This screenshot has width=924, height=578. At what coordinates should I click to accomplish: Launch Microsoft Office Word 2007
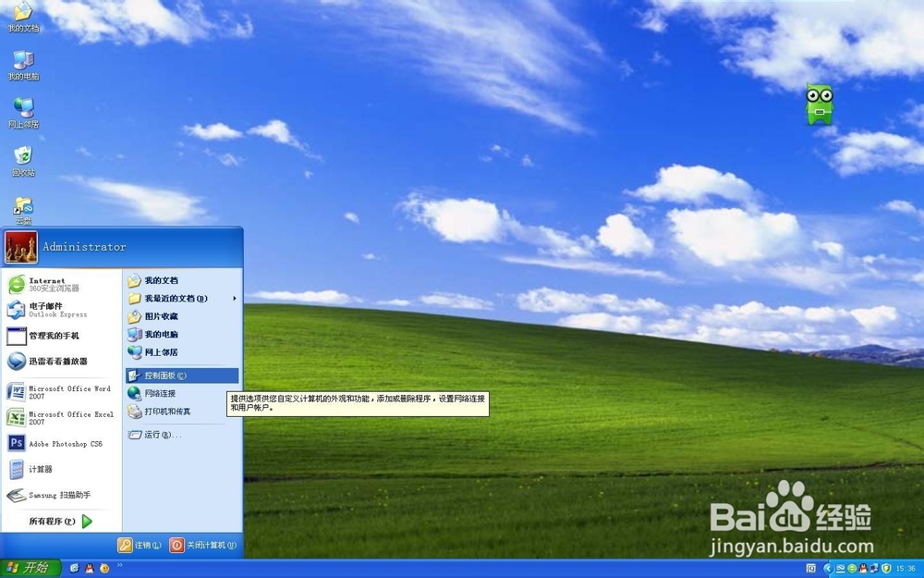(x=61, y=392)
